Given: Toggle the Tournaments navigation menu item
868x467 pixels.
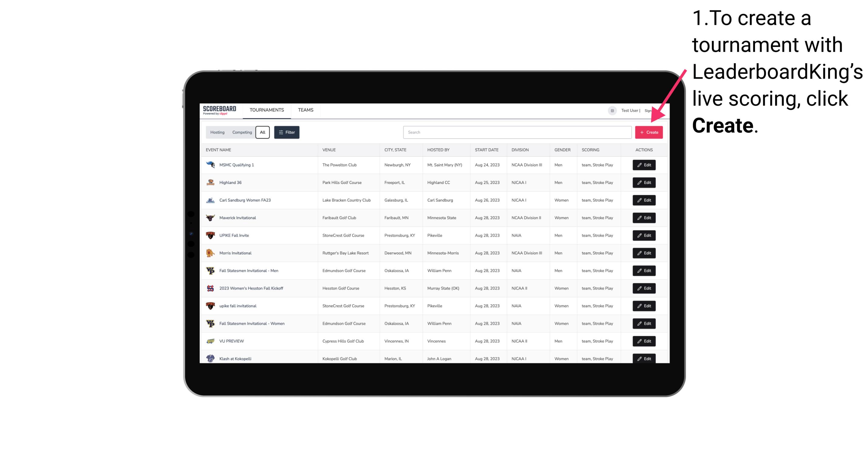Looking at the screenshot, I should click(266, 110).
